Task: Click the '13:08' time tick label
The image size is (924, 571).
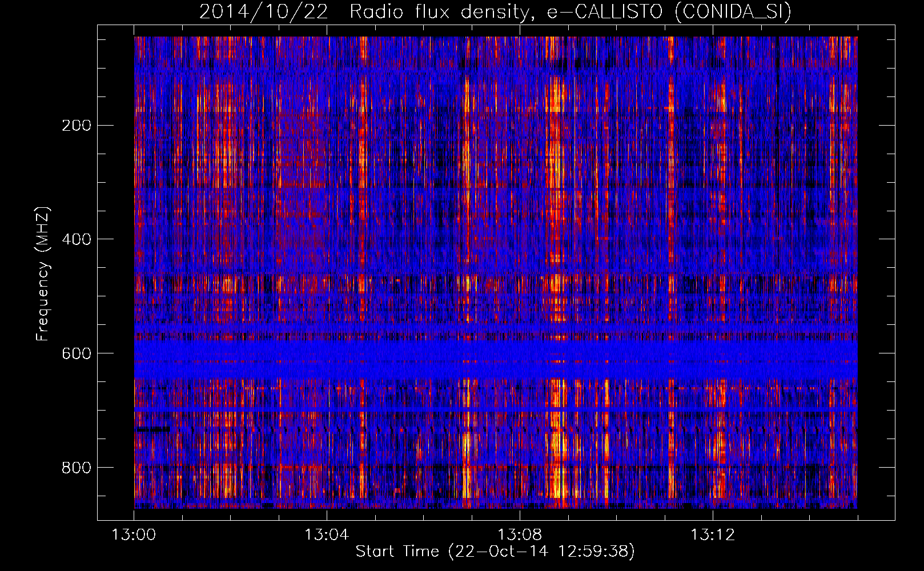Action: coord(520,535)
